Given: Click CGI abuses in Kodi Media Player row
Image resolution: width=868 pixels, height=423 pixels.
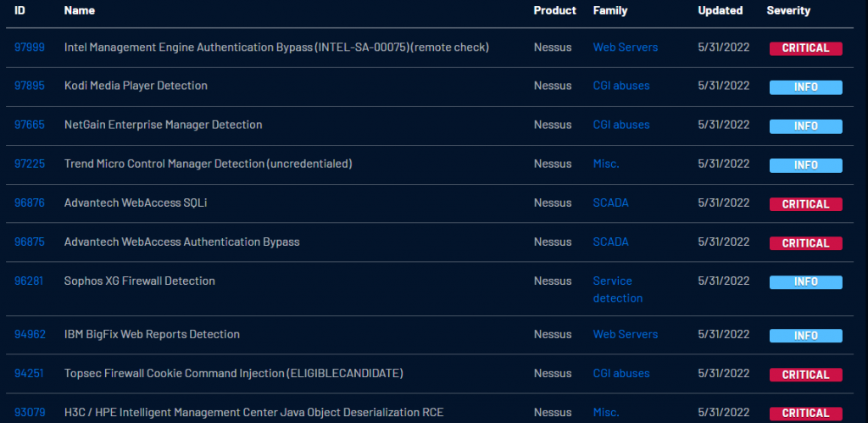Looking at the screenshot, I should tap(620, 86).
